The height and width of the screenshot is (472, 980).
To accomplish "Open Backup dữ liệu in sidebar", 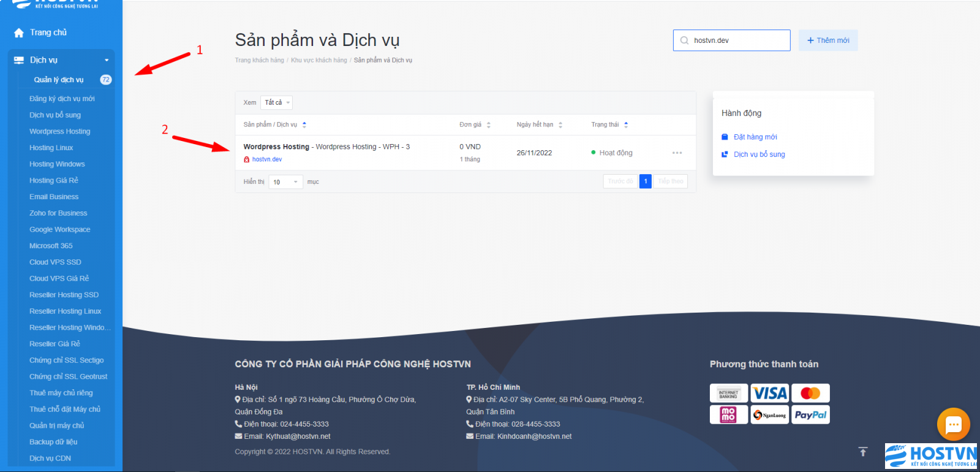I will pyautogui.click(x=53, y=442).
